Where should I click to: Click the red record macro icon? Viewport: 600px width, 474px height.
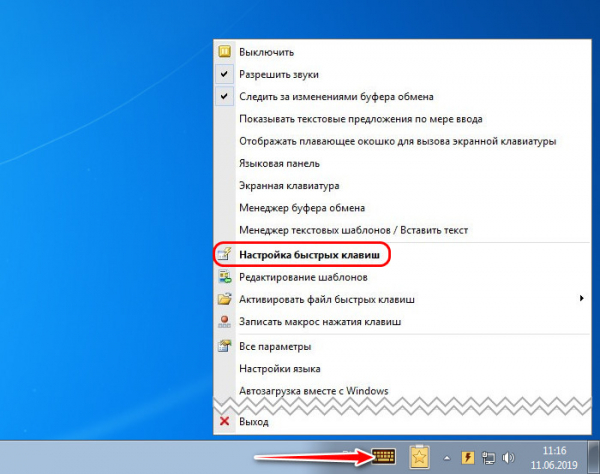coord(225,321)
